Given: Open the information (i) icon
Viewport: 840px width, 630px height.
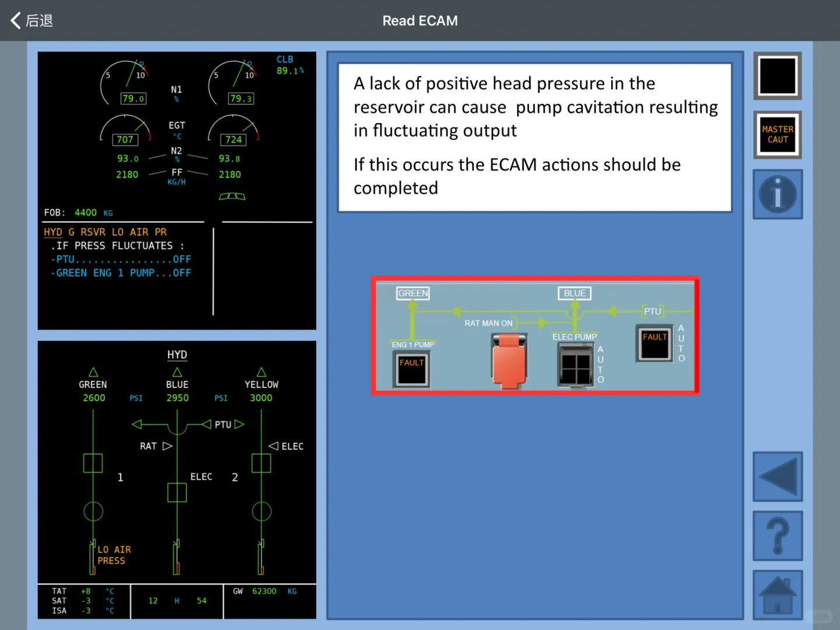Looking at the screenshot, I should point(778,194).
